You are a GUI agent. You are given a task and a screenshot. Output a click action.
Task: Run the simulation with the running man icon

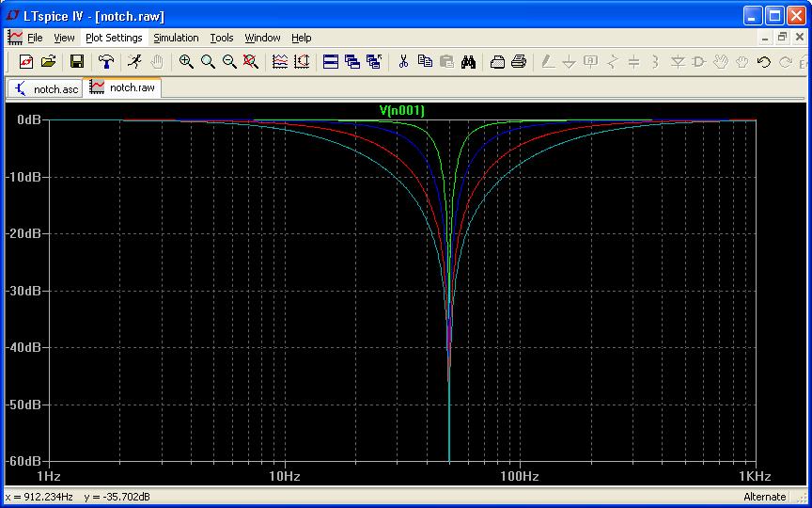click(x=134, y=62)
